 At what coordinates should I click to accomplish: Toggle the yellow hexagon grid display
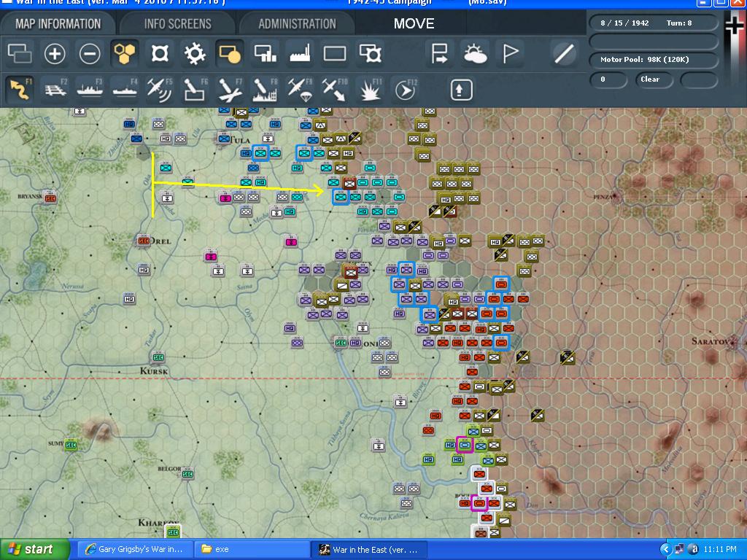pyautogui.click(x=125, y=54)
